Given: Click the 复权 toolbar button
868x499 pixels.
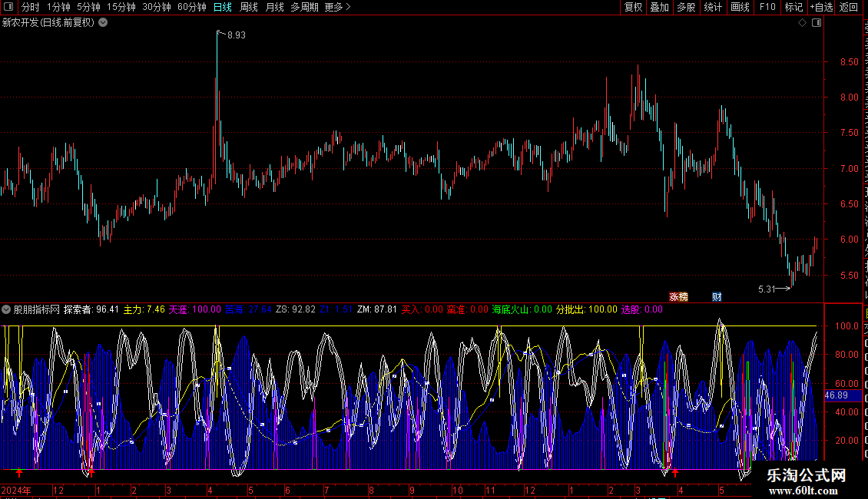Looking at the screenshot, I should point(633,7).
